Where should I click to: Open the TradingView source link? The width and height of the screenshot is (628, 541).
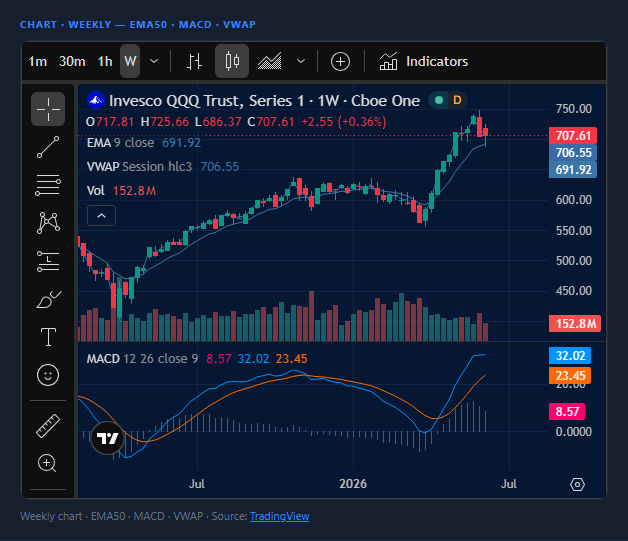coord(280,516)
